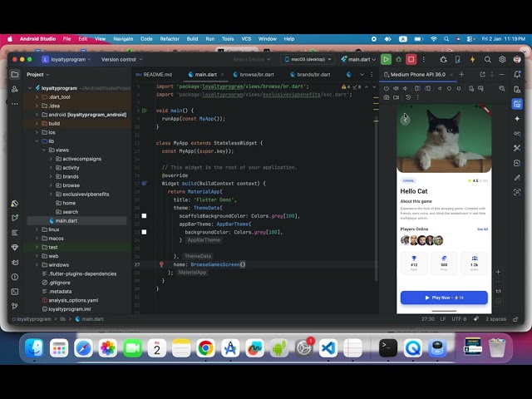Viewport: 532px width, 399px height.
Task: Take emulator screenshot camera icon
Action: pos(386,97)
